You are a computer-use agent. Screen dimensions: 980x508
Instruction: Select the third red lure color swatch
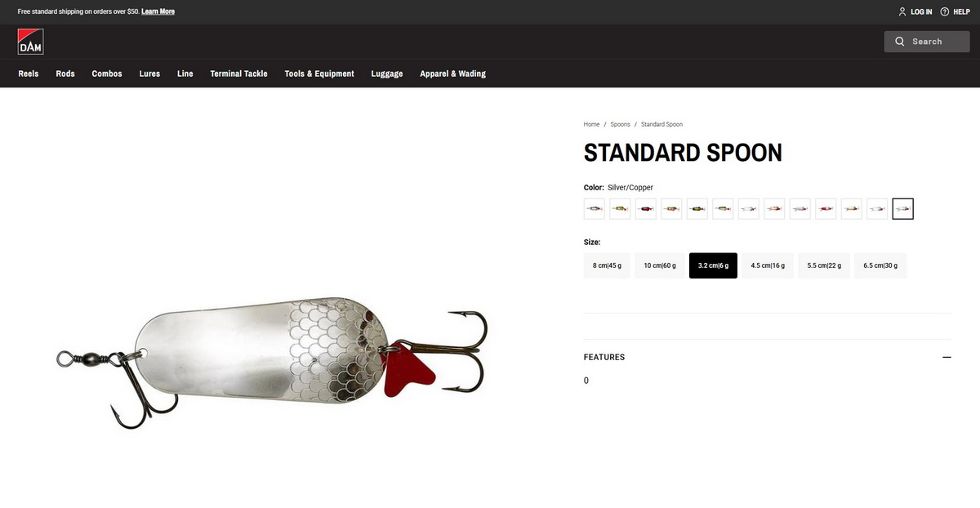pyautogui.click(x=646, y=209)
